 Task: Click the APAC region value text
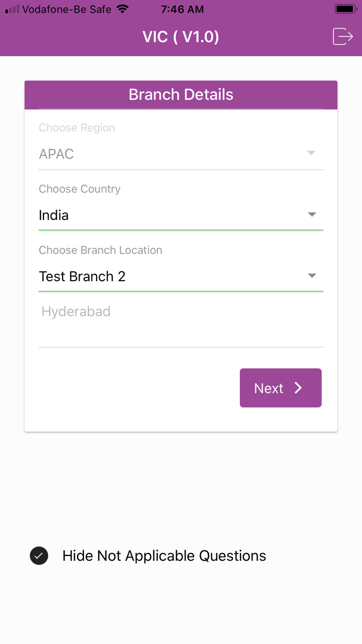tap(56, 154)
